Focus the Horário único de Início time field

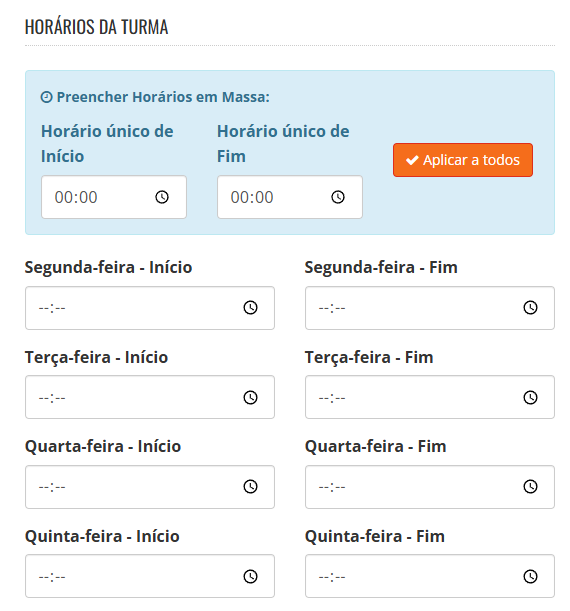114,197
